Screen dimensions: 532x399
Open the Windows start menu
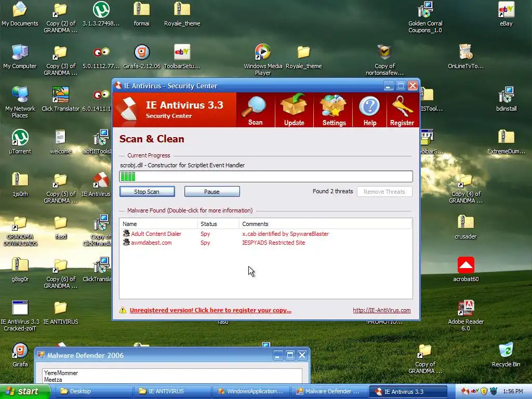24,391
